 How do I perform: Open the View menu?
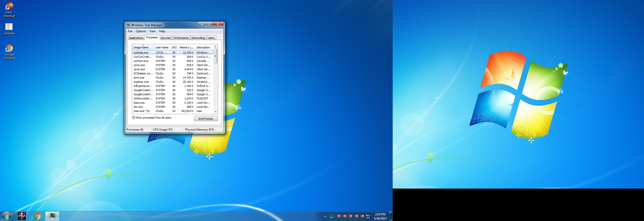coord(152,31)
